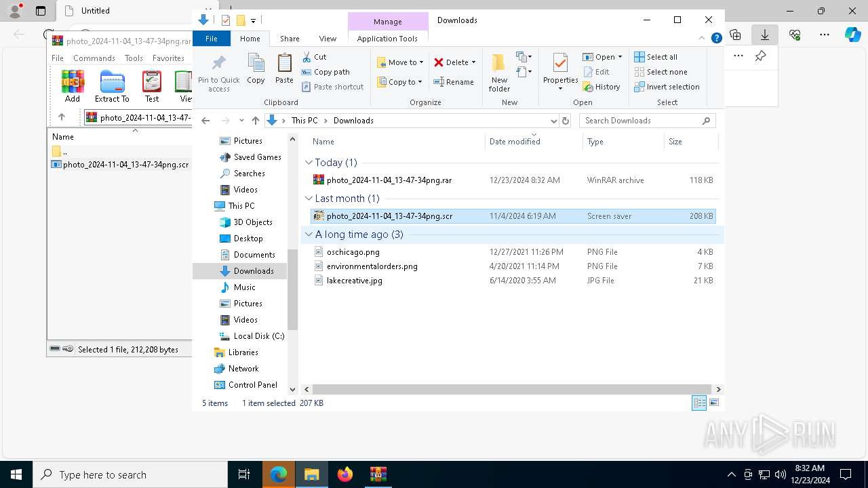This screenshot has height=488, width=868.
Task: Open Recent locations dropdown arrow
Action: [x=241, y=121]
